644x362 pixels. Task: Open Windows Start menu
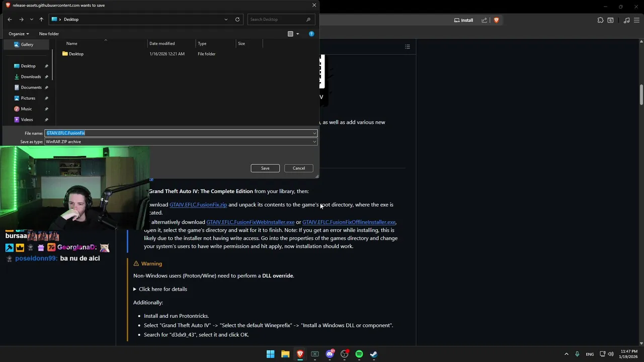coord(270,354)
